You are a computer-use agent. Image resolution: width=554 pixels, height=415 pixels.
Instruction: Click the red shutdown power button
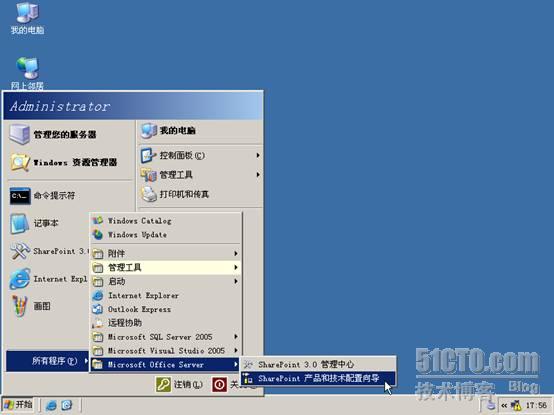219,385
